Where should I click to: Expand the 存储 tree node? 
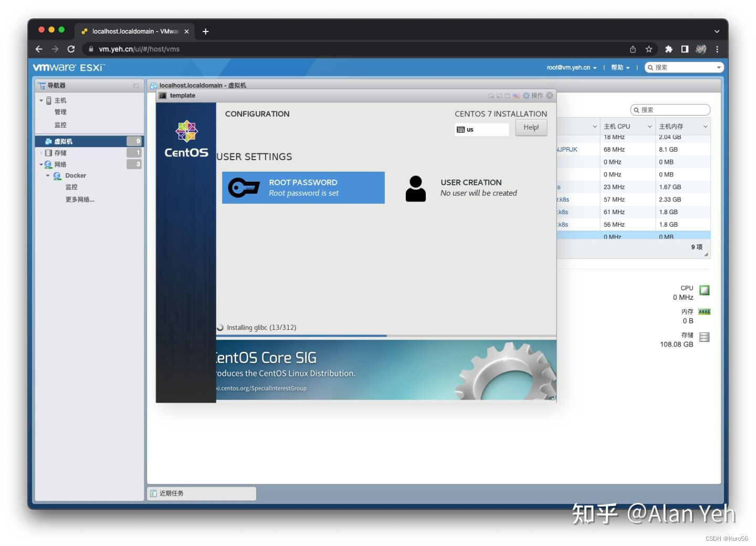coord(41,153)
